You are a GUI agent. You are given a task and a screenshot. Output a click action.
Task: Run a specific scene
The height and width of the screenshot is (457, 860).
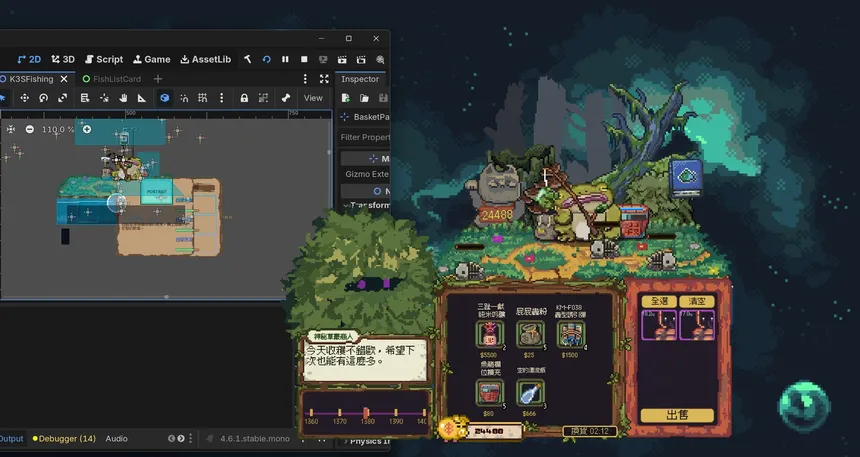pos(361,59)
